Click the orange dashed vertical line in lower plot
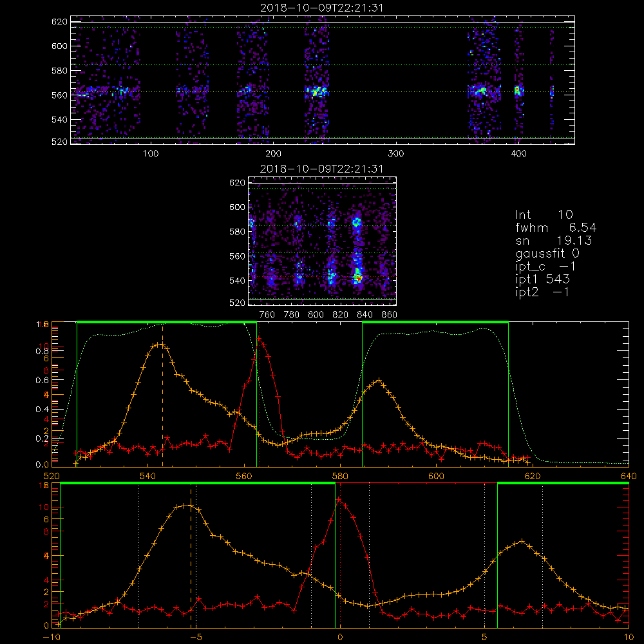The width and height of the screenshot is (644, 644). [191, 556]
